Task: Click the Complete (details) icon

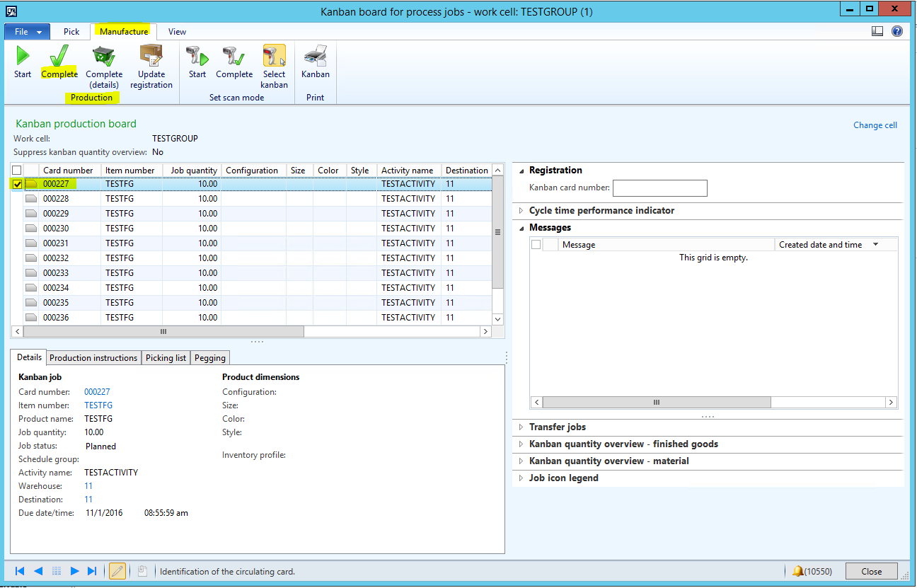Action: (104, 56)
